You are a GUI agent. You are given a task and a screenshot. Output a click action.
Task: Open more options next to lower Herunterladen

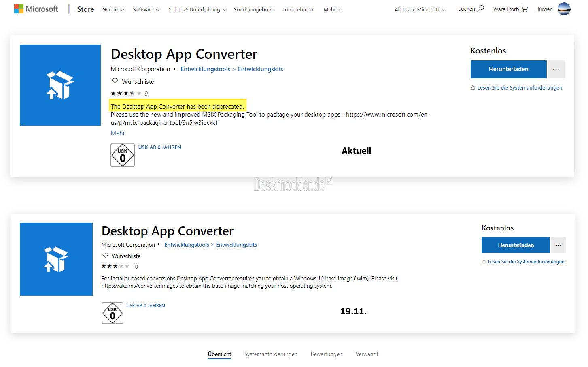[558, 245]
